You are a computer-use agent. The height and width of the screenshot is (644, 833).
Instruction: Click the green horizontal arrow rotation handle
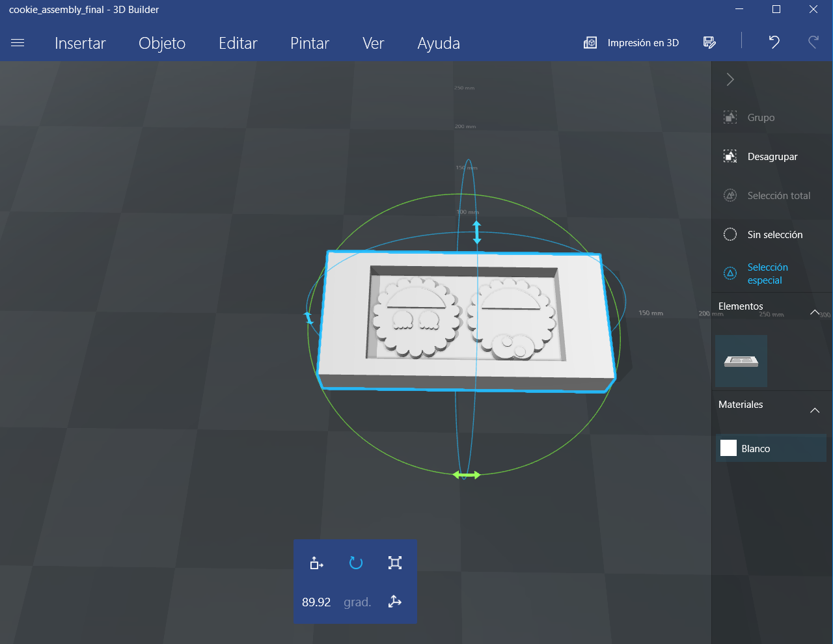coord(467,476)
